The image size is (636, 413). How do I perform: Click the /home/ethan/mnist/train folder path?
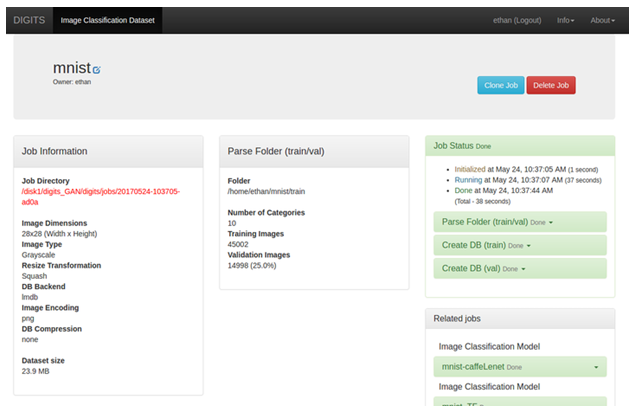click(x=267, y=191)
